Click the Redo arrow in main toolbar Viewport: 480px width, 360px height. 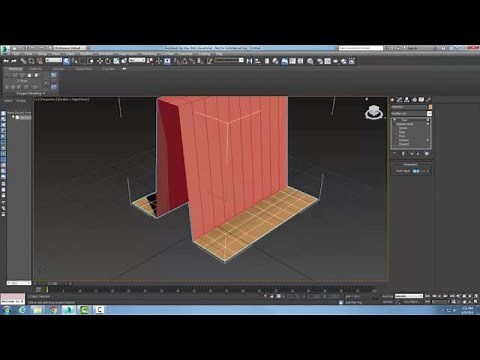tap(14, 61)
